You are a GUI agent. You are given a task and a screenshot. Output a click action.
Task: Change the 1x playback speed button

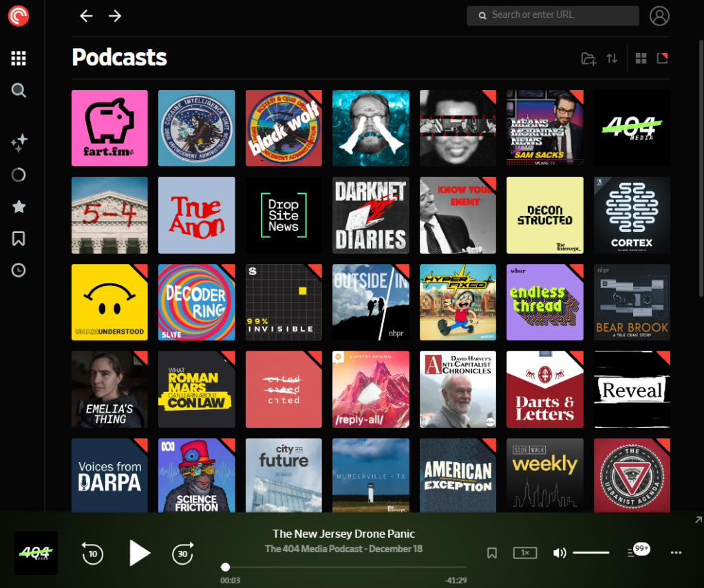525,553
